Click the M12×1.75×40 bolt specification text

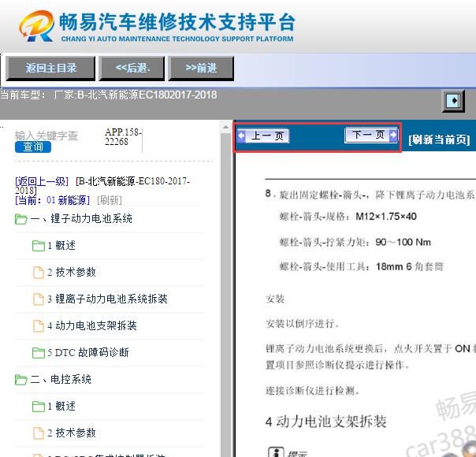pos(386,217)
